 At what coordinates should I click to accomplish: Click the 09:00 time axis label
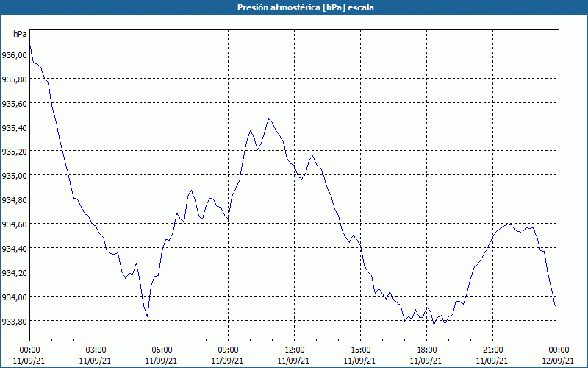(229, 350)
